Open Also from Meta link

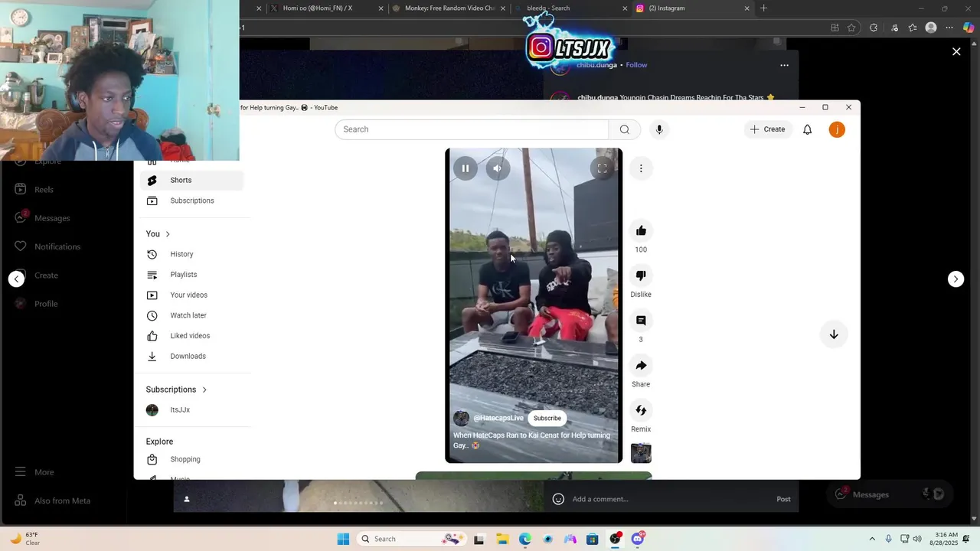point(53,500)
